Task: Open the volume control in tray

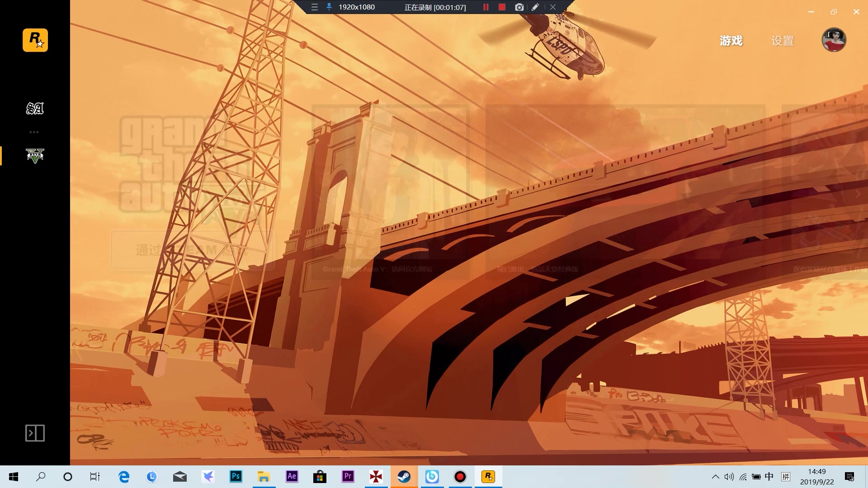Action: coord(729,477)
